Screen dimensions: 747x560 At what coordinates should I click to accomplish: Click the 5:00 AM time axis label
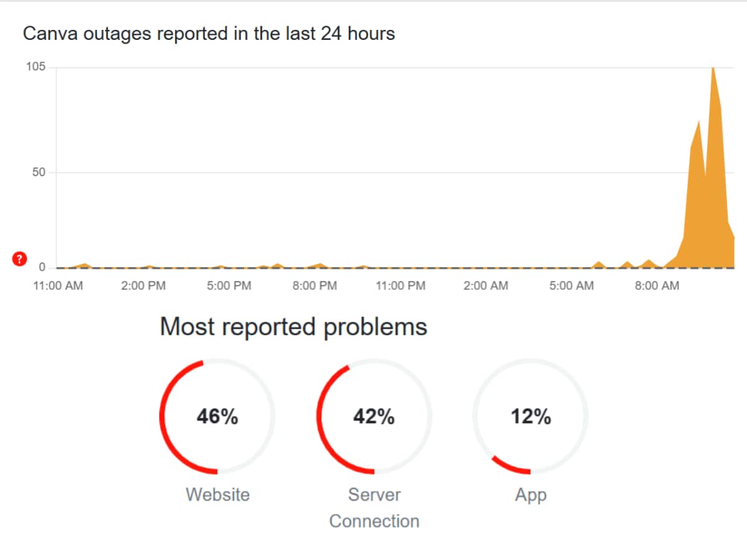click(x=571, y=286)
